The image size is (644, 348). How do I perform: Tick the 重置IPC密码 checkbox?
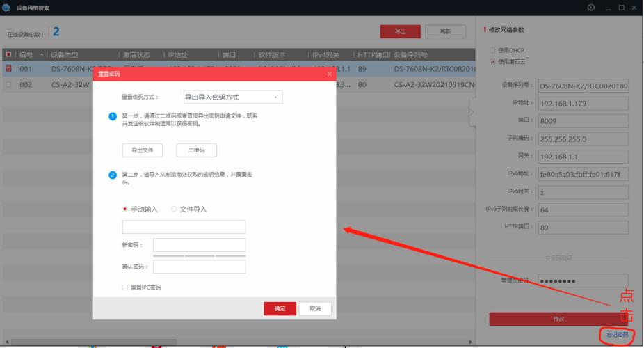tap(125, 287)
